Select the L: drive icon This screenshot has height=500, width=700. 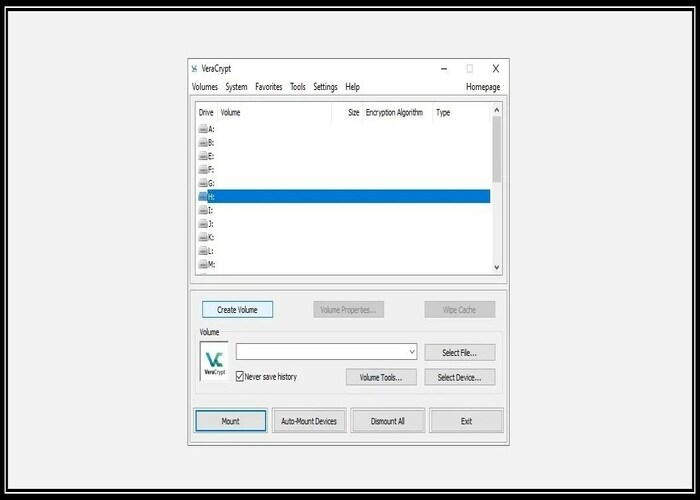(203, 251)
